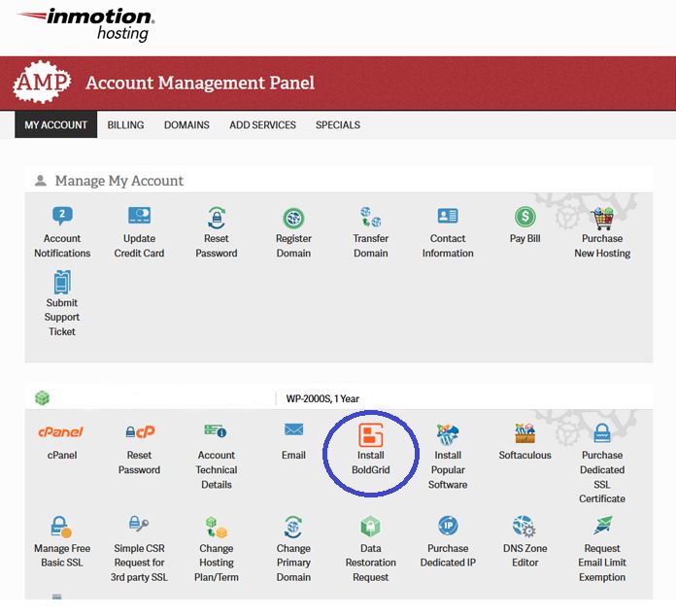
Task: Click Request Email Limit Exemption icon
Action: pos(603,525)
